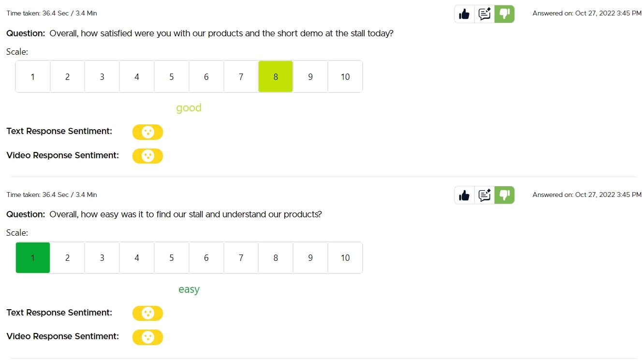Select highlighted rating 1 on stall ease scale
This screenshot has width=644, height=361.
coord(33,258)
